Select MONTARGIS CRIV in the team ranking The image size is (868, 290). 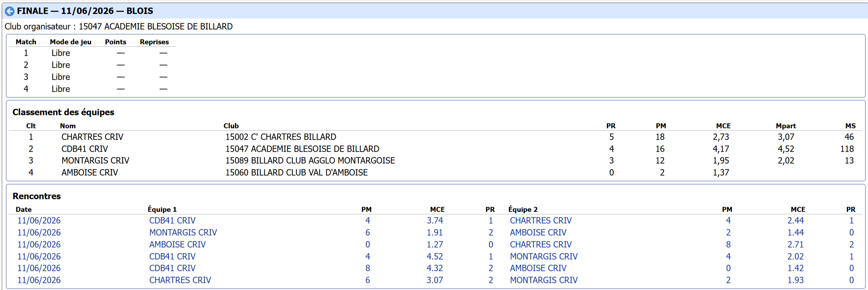tap(96, 161)
